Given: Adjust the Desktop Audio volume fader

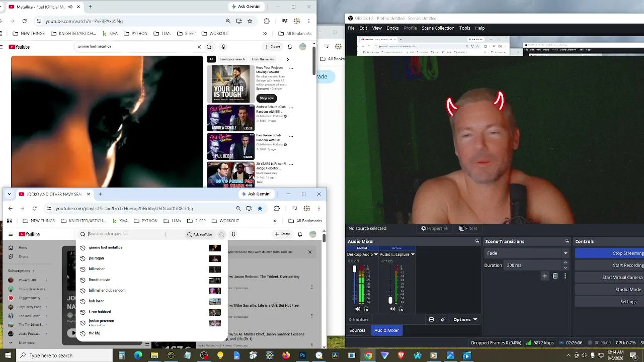Looking at the screenshot, I should point(354,269).
